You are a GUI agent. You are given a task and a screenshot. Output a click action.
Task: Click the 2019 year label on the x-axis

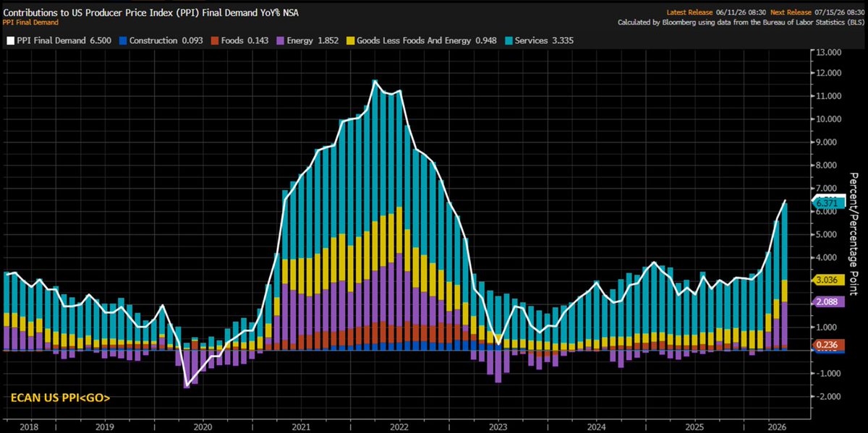[x=105, y=426]
